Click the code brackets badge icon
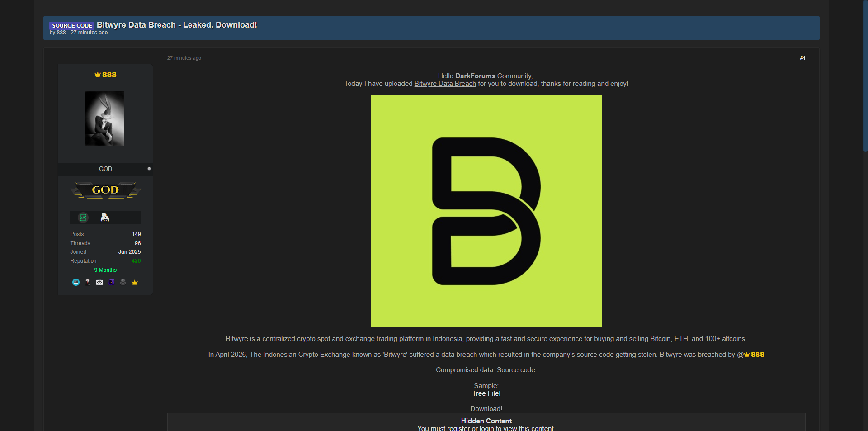 click(99, 282)
